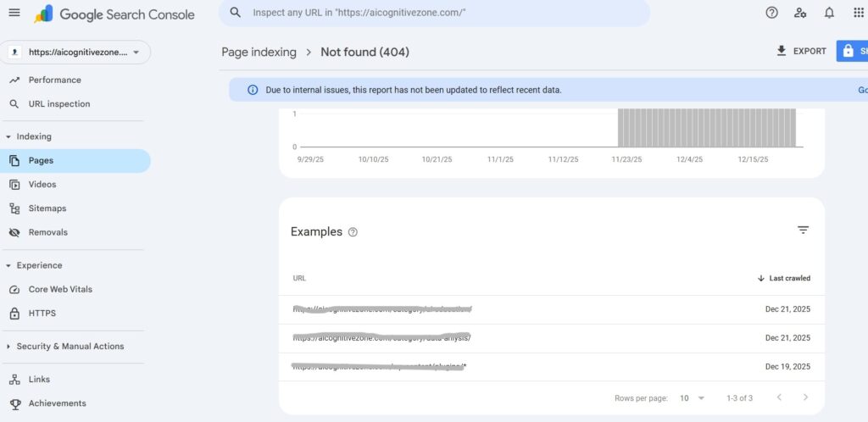
Task: Open the users and permissions icon
Action: (800, 13)
